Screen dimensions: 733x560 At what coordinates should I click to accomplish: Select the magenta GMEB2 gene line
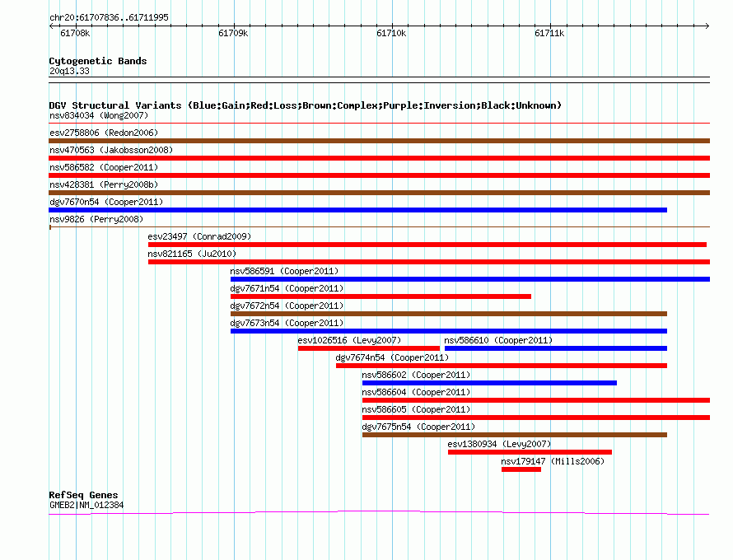(x=379, y=513)
